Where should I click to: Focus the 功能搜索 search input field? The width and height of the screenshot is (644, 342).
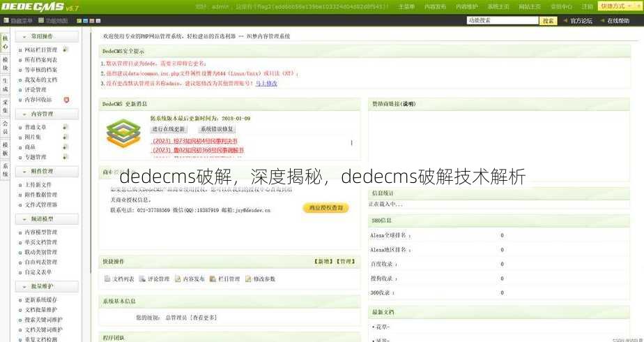point(503,20)
